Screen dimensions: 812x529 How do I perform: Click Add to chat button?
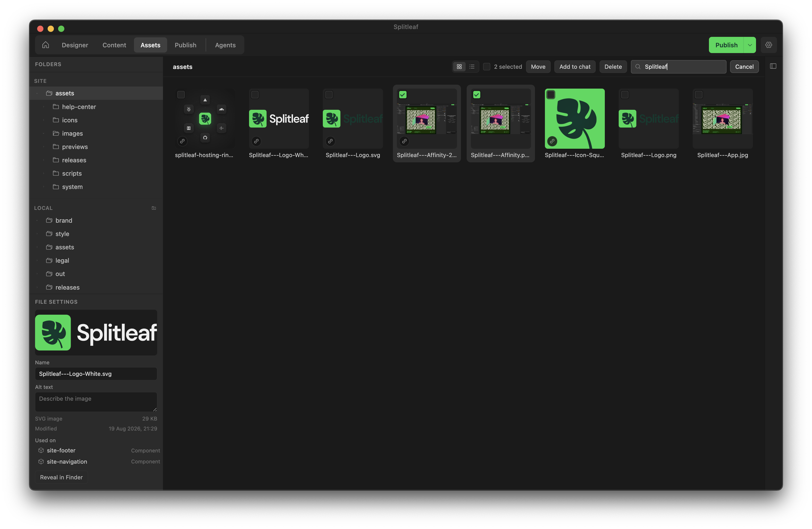point(575,67)
